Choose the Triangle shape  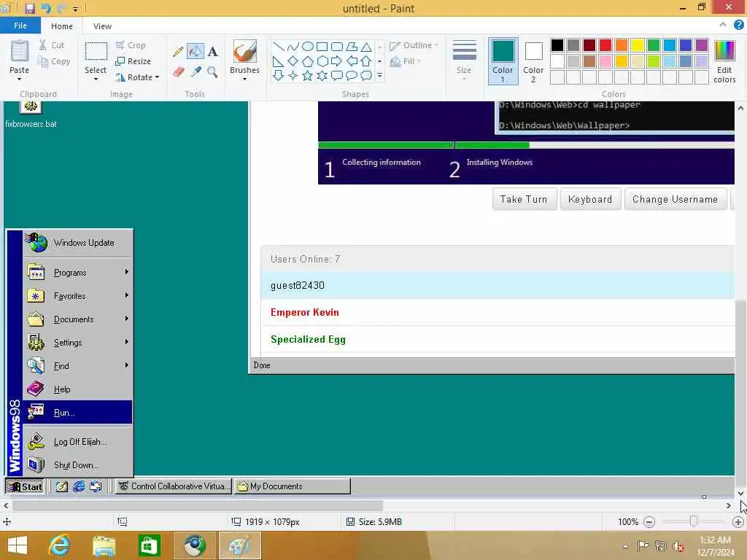point(366,46)
